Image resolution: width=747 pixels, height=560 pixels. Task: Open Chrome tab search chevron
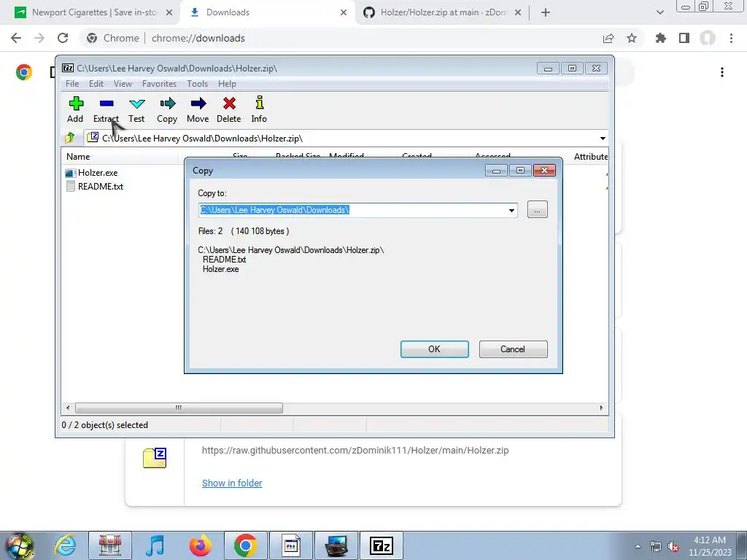tap(659, 12)
